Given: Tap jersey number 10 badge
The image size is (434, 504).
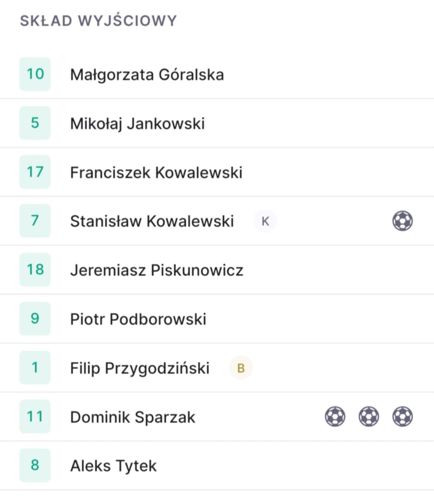Looking at the screenshot, I should coord(35,74).
